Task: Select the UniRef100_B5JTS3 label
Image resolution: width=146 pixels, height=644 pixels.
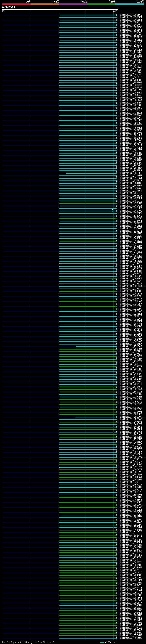Action: [131, 183]
